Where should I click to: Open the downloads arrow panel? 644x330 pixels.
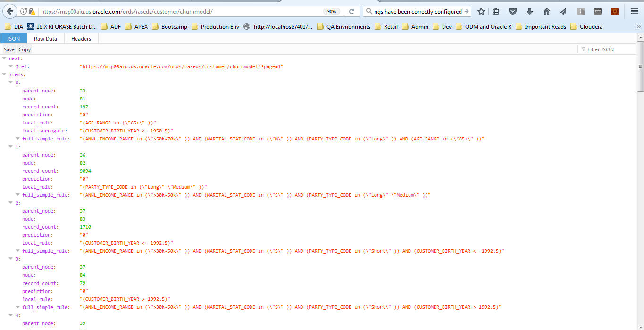point(530,11)
